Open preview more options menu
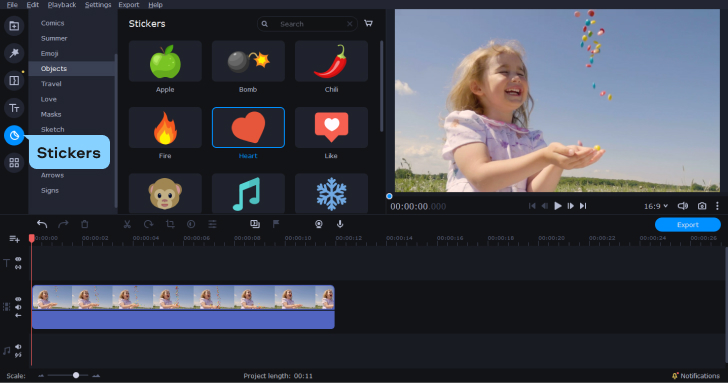Image resolution: width=728 pixels, height=383 pixels. (x=717, y=206)
